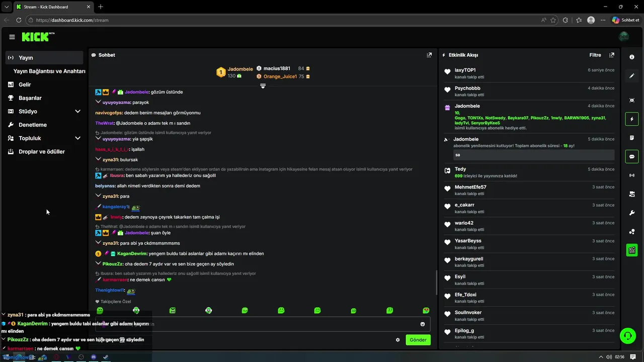Toggle the chat bubble widget icon

pos(632,156)
